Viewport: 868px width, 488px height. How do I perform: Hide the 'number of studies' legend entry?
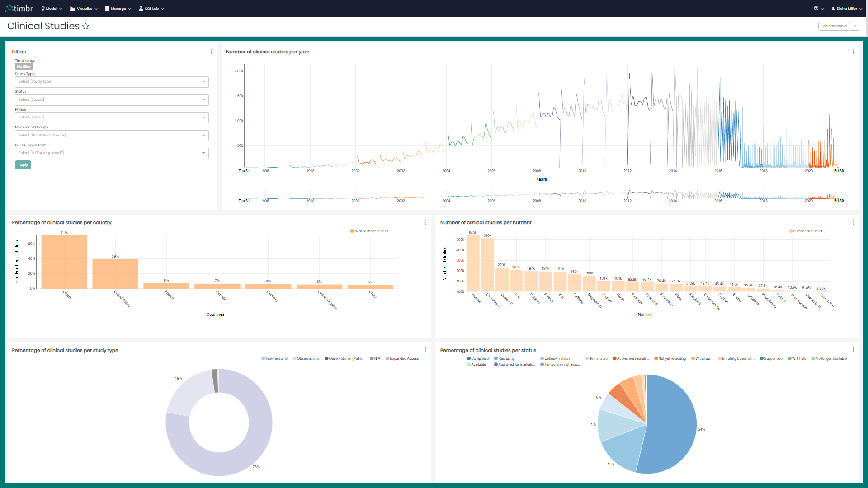(x=805, y=231)
